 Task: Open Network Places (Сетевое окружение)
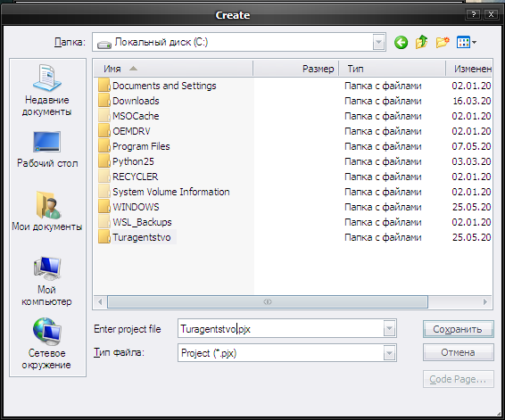tap(47, 343)
